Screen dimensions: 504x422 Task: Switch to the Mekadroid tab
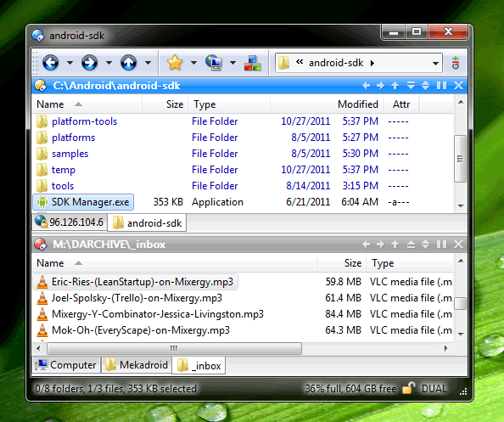[x=137, y=365]
